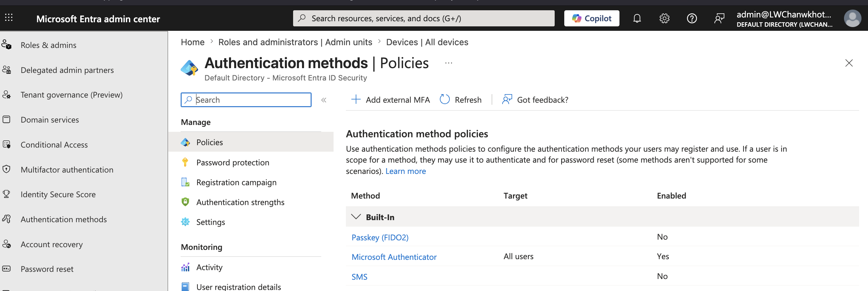Click the Authentication strengths shield icon
Image resolution: width=868 pixels, height=291 pixels.
click(x=185, y=202)
